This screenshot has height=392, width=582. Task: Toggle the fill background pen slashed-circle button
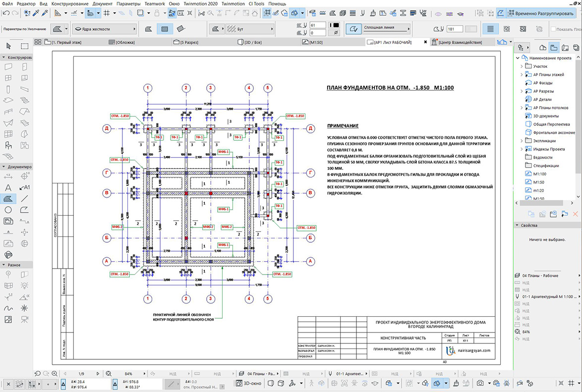(x=336, y=33)
